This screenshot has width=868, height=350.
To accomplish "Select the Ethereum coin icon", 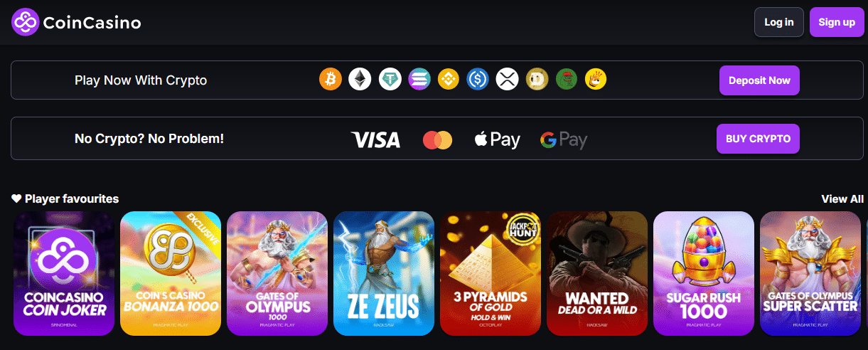I will pos(360,79).
